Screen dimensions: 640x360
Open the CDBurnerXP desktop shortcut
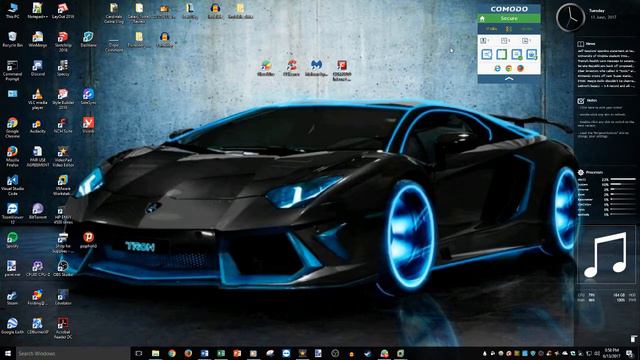pos(38,326)
